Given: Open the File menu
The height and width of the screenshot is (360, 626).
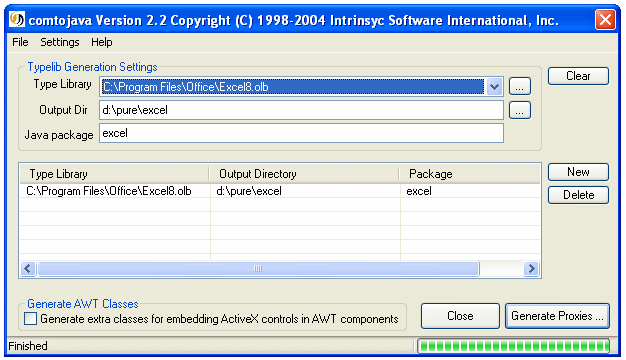Looking at the screenshot, I should 20,42.
